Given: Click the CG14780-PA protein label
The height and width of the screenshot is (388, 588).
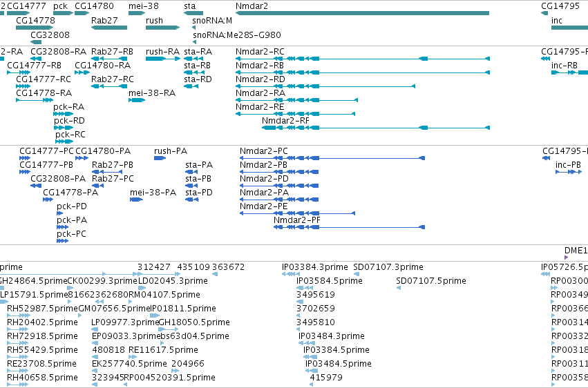Looking at the screenshot, I should click(x=103, y=151).
